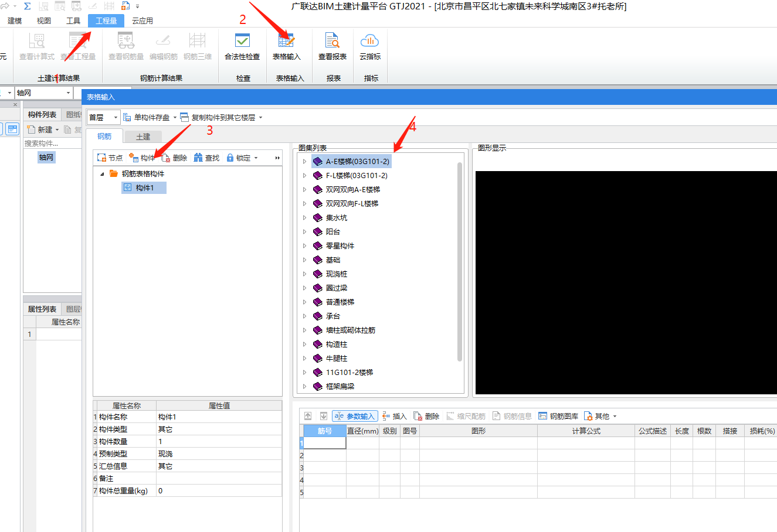Switch to 土建 tab in table input
The height and width of the screenshot is (532, 777).
143,137
